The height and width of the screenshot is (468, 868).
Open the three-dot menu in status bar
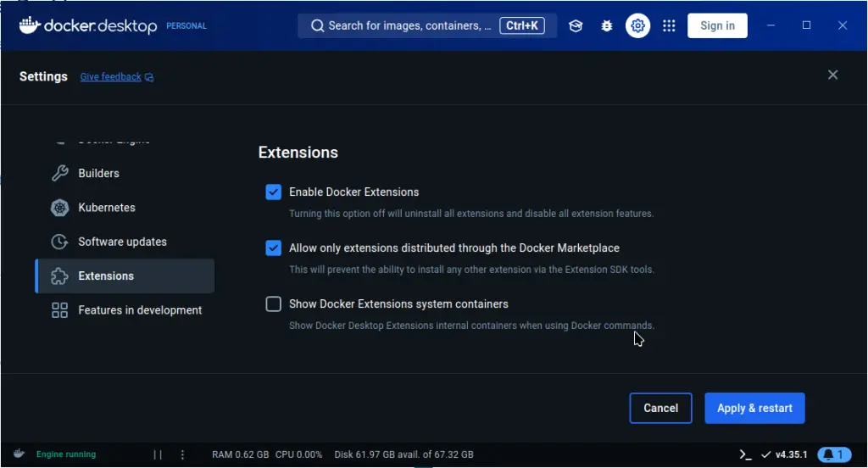tap(182, 454)
